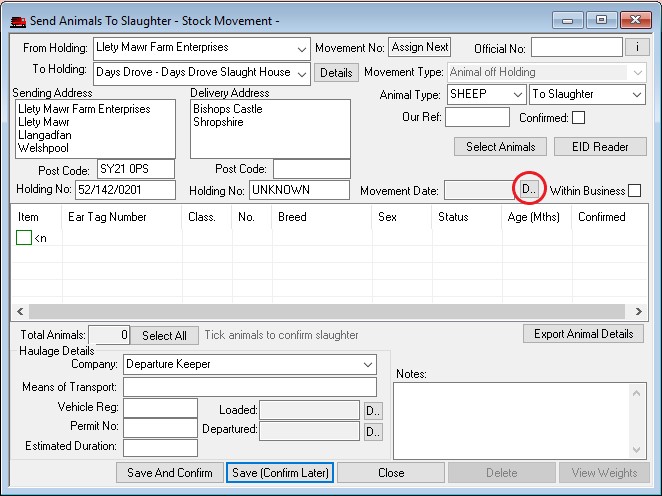Click the 'i' info button beside Official No
Screen dimensions: 662x496
(637, 47)
